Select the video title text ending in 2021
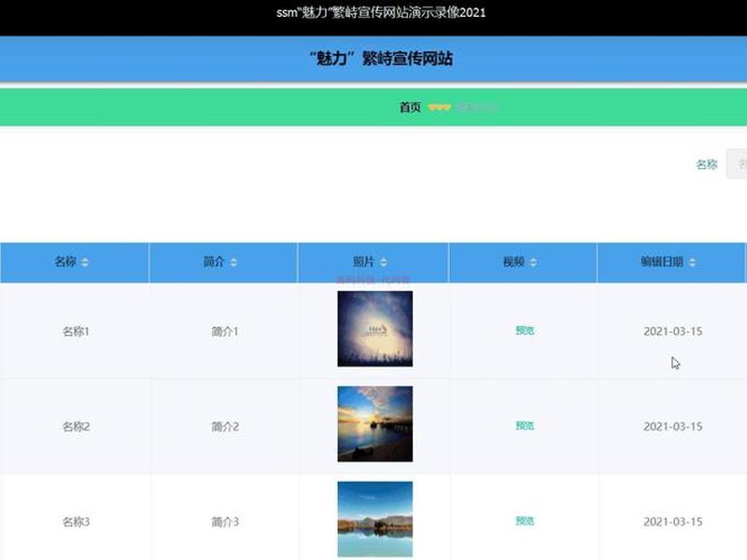The height and width of the screenshot is (560, 747). pos(381,12)
